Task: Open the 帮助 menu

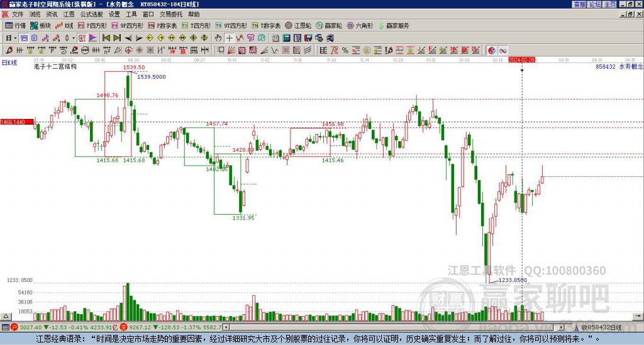Action: (194, 14)
